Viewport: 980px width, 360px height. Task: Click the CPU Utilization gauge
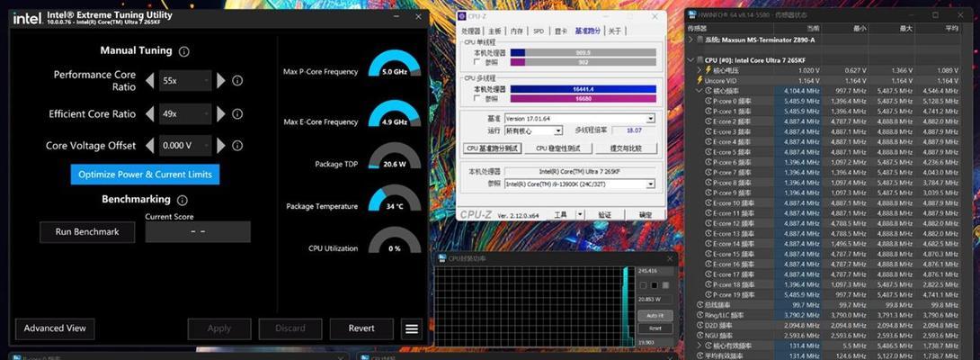(395, 240)
